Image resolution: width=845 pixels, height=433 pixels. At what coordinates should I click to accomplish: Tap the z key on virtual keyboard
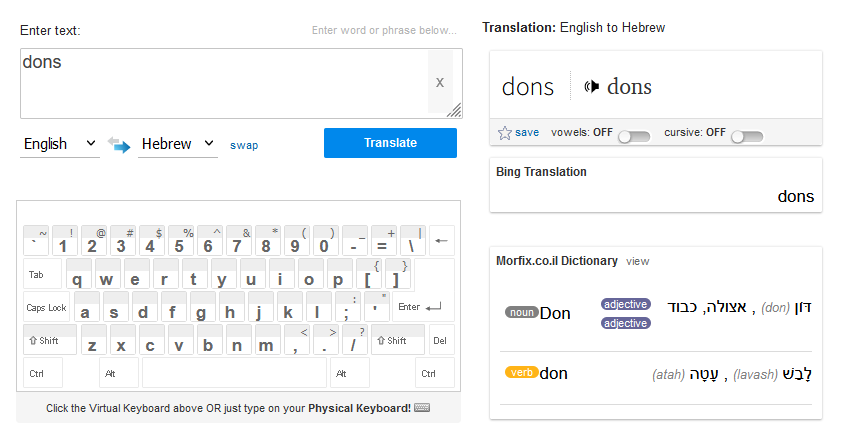pos(94,340)
